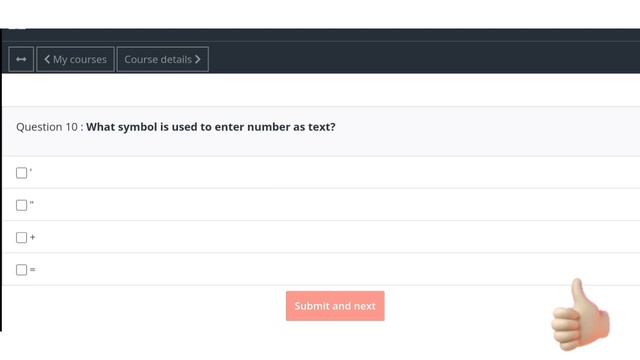The image size is (640, 360).
Task: Toggle the full-width double-arrow icon
Action: 21,60
